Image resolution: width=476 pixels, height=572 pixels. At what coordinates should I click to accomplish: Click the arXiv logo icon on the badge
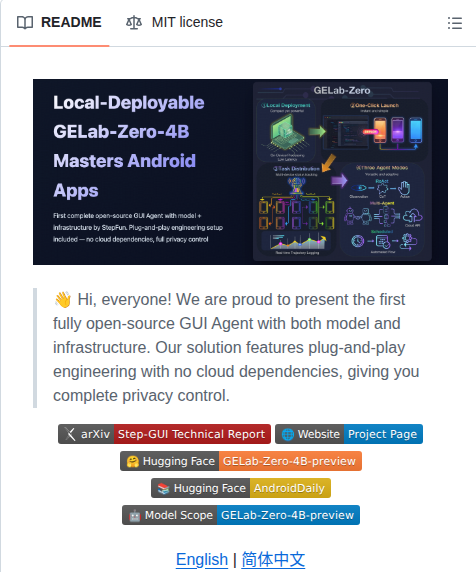coord(70,434)
